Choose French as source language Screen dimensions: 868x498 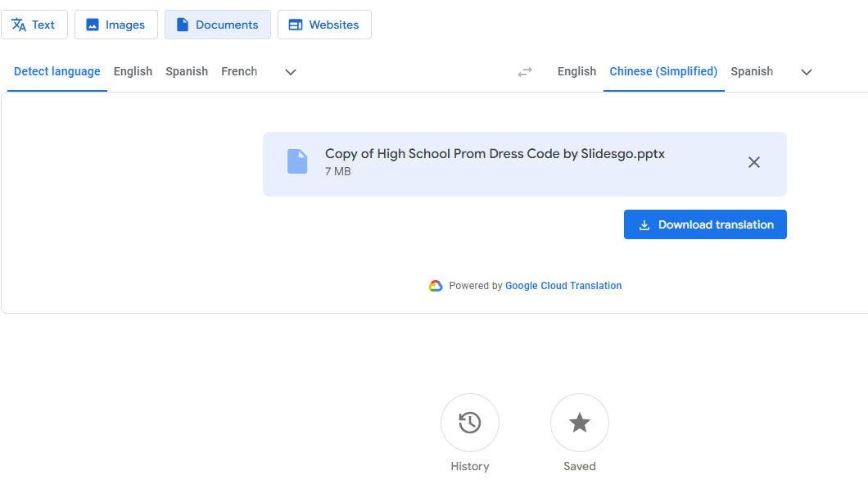point(239,71)
